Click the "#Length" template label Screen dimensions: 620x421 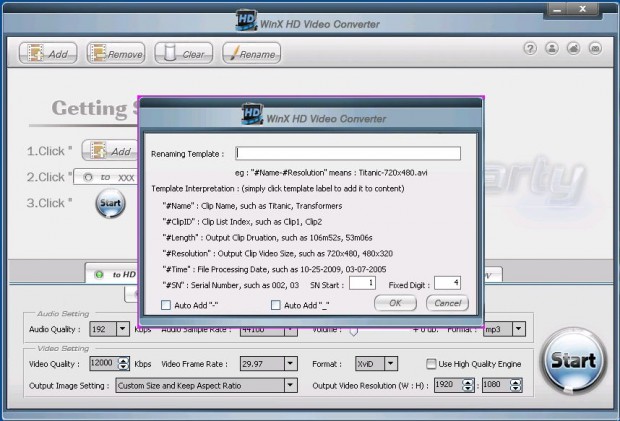coord(180,238)
